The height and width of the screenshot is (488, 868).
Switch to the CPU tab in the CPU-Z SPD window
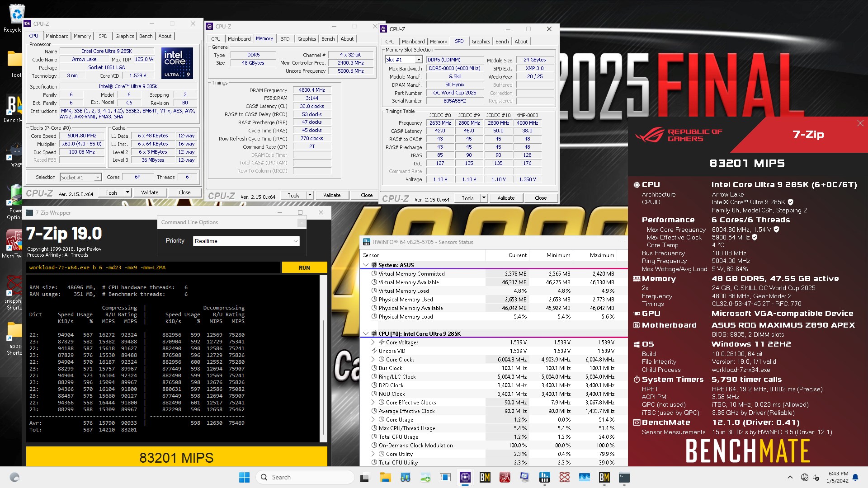click(x=390, y=42)
